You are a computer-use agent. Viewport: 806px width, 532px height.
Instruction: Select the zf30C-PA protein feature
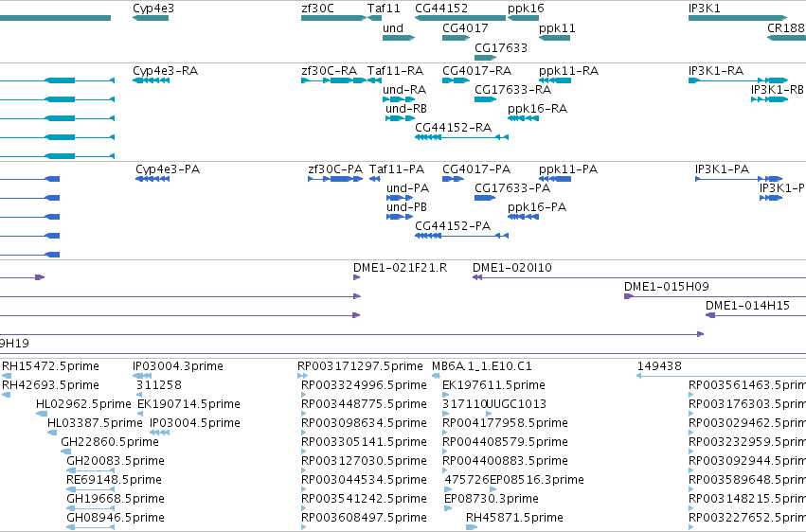point(335,179)
